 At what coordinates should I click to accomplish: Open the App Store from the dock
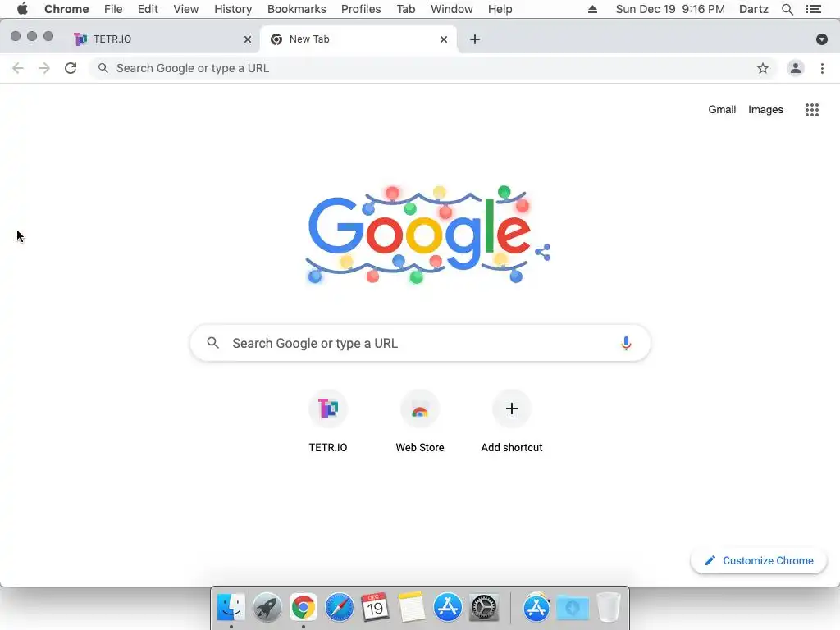coord(448,608)
